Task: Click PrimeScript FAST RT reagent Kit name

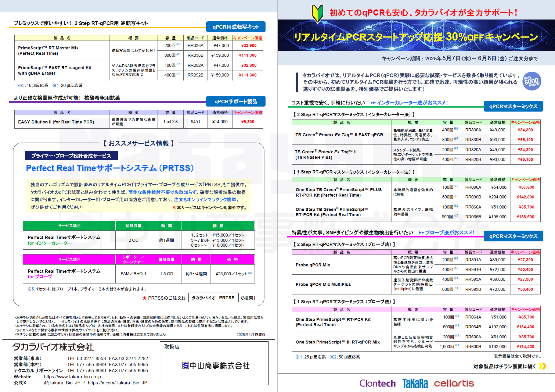Action: (x=55, y=70)
